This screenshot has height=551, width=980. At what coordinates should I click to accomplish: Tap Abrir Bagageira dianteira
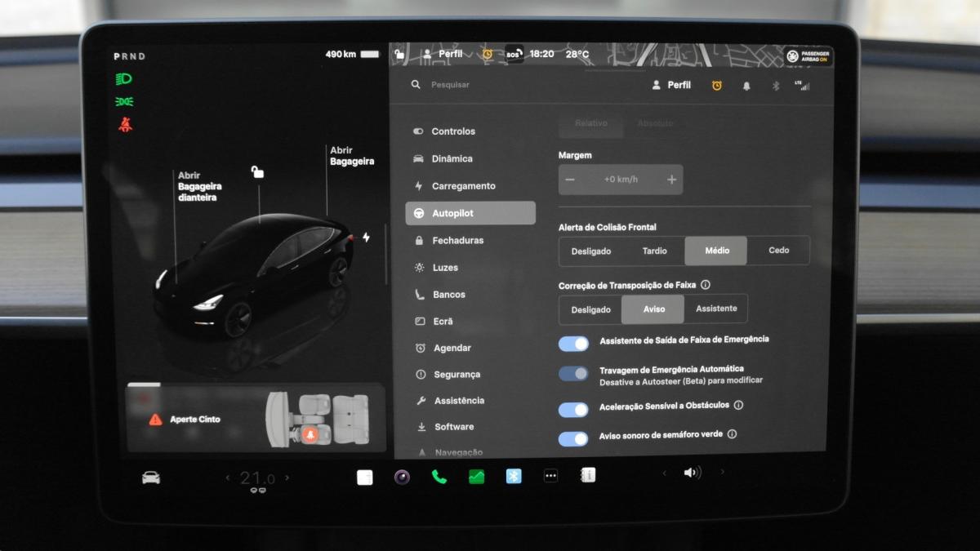click(199, 186)
